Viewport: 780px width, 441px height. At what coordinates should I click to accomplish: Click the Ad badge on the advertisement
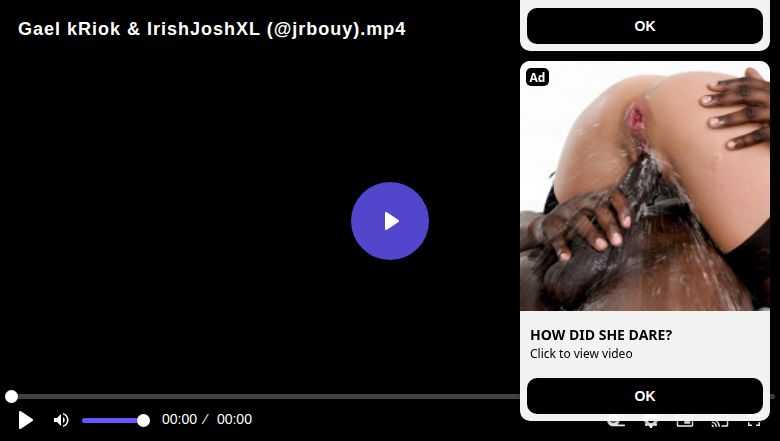click(x=537, y=77)
